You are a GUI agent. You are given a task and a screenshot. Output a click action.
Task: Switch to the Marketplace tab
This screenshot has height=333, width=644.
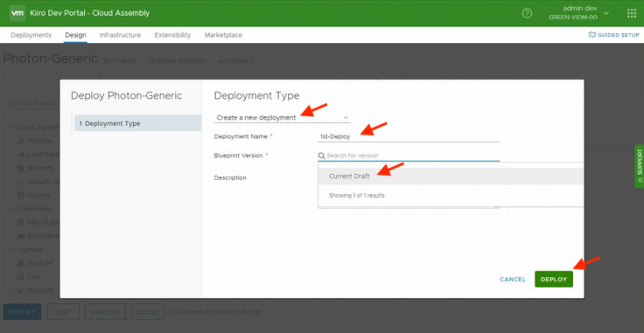223,35
